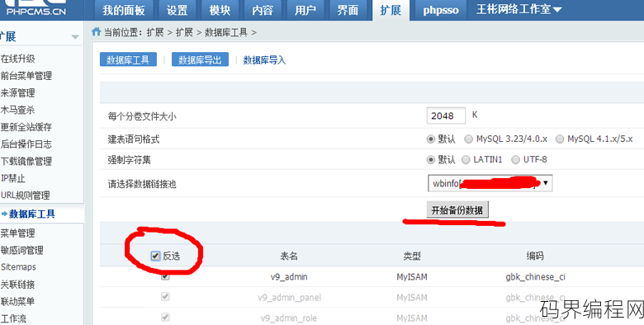Choose the LATIN1 charset radio button
Image resolution: width=644 pixels, height=325 pixels.
(x=466, y=159)
